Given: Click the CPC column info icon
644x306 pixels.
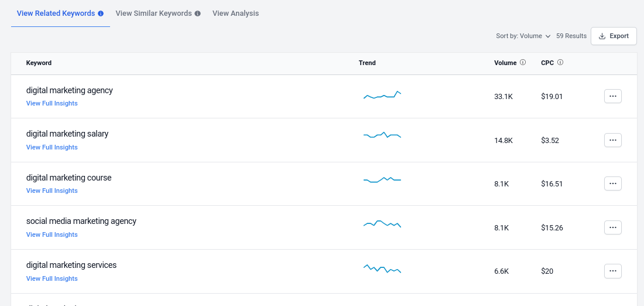Looking at the screenshot, I should point(560,63).
